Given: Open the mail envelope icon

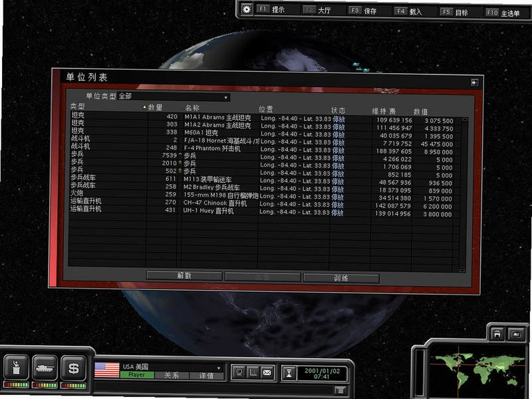Looking at the screenshot, I should (x=267, y=373).
